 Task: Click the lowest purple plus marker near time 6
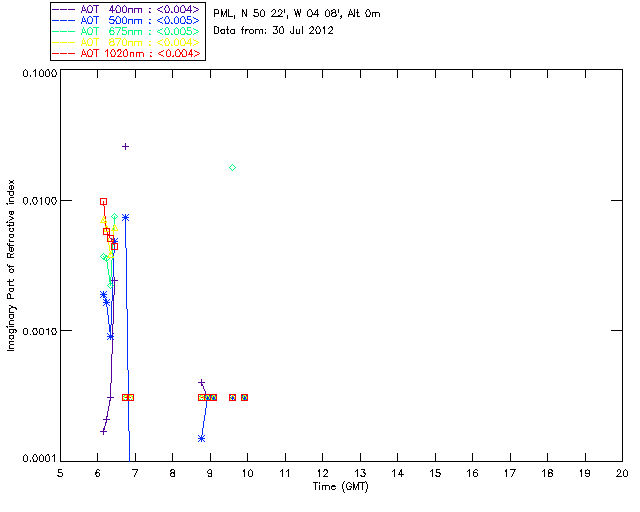pyautogui.click(x=103, y=432)
